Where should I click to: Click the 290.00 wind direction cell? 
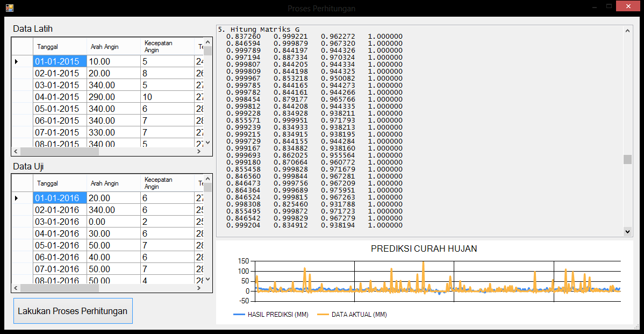pyautogui.click(x=113, y=97)
